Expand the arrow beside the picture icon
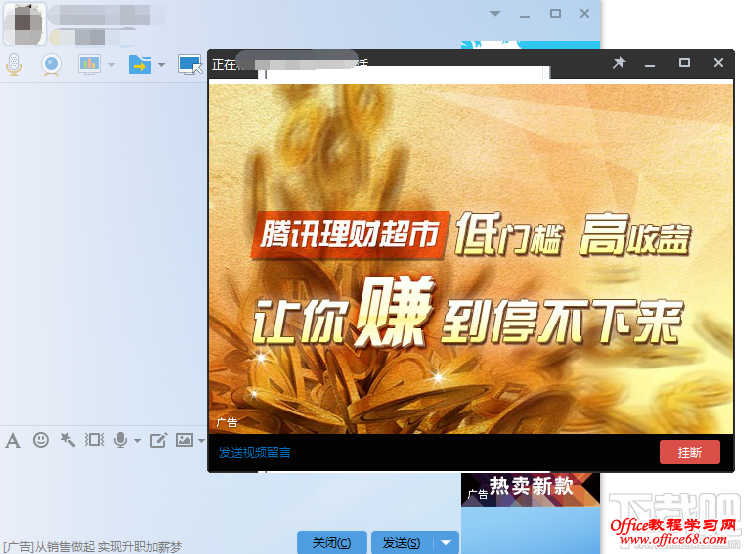The height and width of the screenshot is (554, 749). coord(201,441)
